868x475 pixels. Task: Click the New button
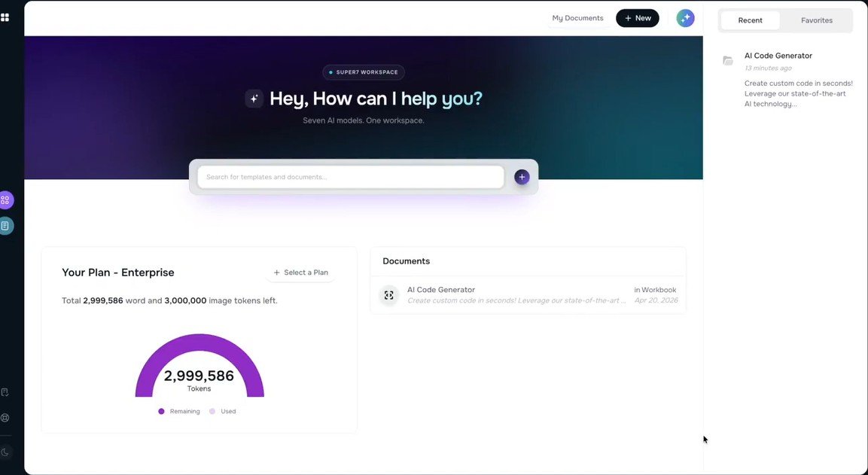[x=638, y=18]
